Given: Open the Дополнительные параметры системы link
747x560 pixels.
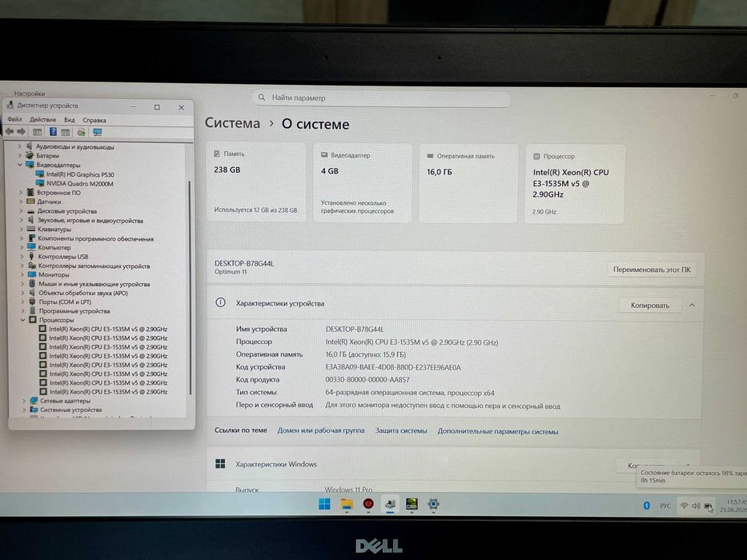Looking at the screenshot, I should click(498, 431).
